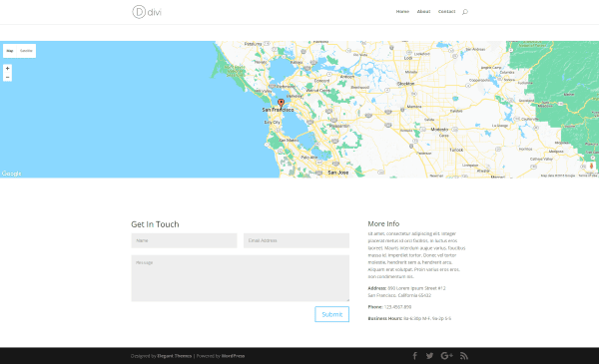Open the Contact menu item
The width and height of the screenshot is (599, 364).
446,12
